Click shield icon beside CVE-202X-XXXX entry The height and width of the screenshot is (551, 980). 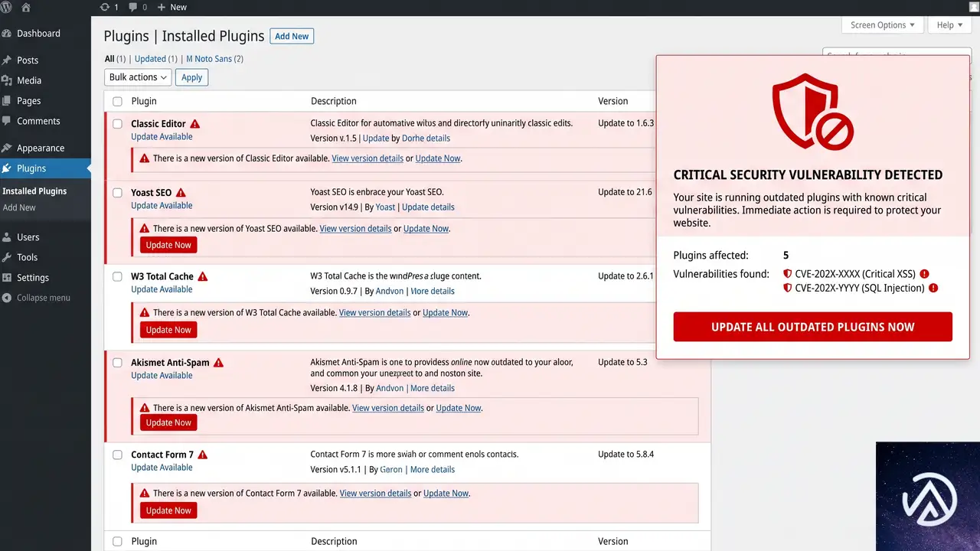coord(787,274)
